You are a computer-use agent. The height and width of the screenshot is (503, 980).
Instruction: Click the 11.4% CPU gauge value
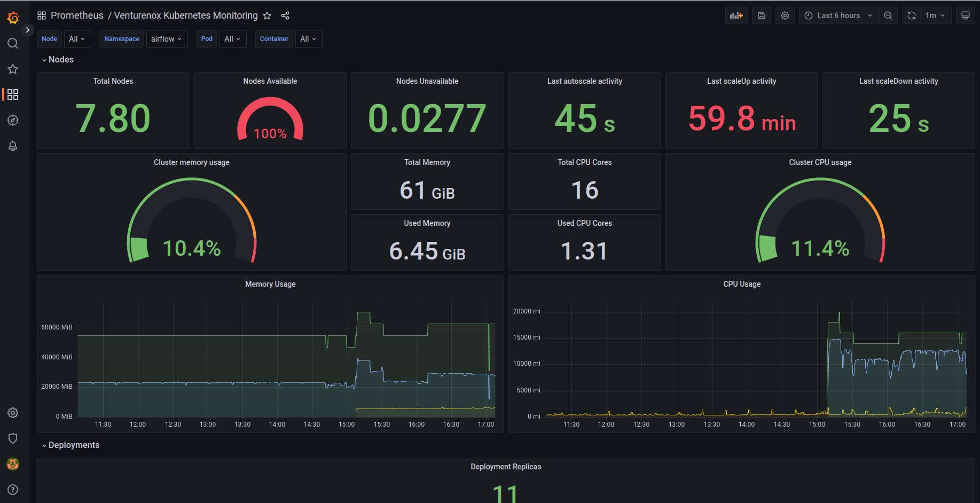[x=820, y=248]
